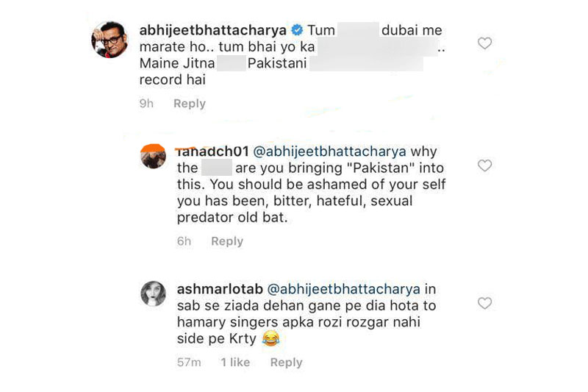This screenshot has height=392, width=588.
Task: Click the blue verified badge
Action: click(297, 31)
